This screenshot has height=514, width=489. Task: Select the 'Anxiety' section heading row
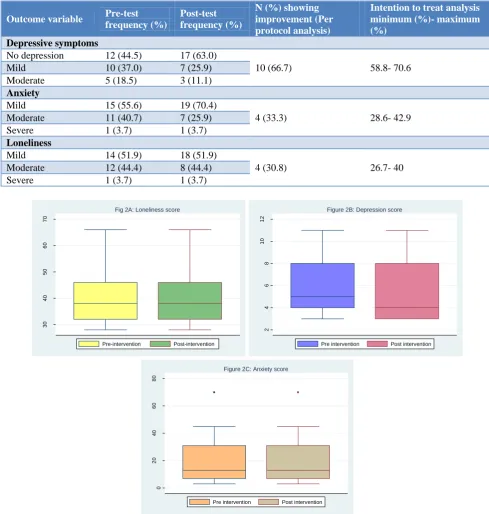point(245,93)
